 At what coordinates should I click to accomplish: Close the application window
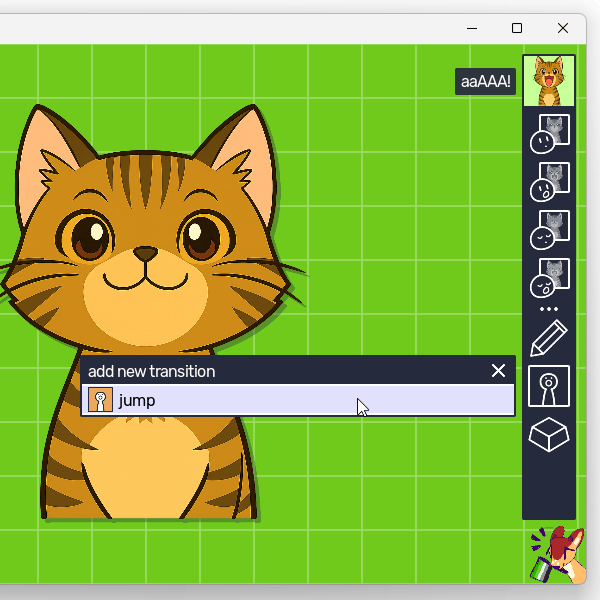[563, 28]
